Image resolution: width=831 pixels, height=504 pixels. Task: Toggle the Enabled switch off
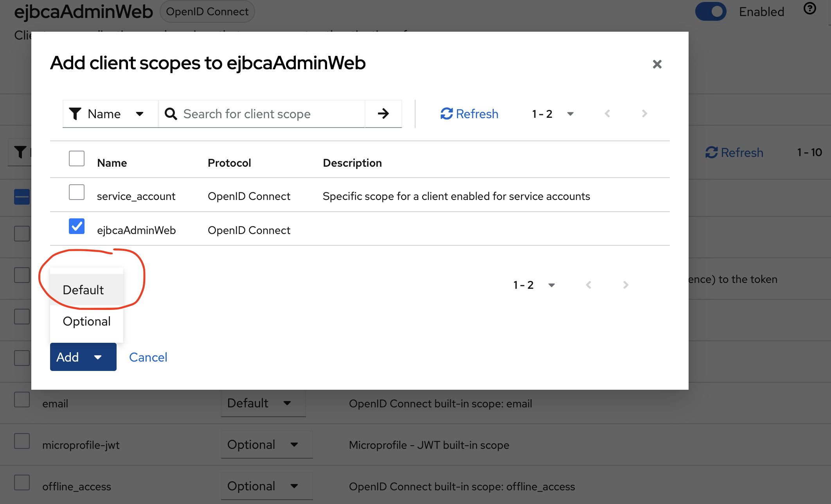tap(710, 11)
